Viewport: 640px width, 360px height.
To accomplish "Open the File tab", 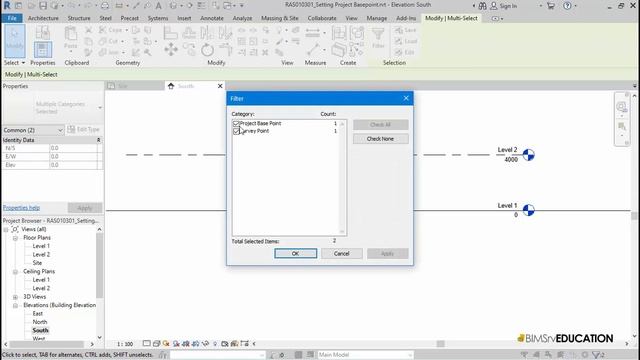I will [x=12, y=18].
